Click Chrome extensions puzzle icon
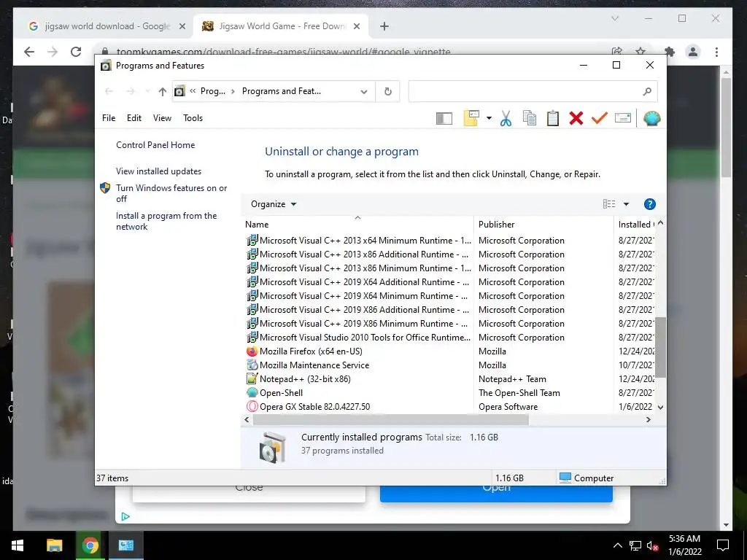This screenshot has width=747, height=560. tap(670, 52)
